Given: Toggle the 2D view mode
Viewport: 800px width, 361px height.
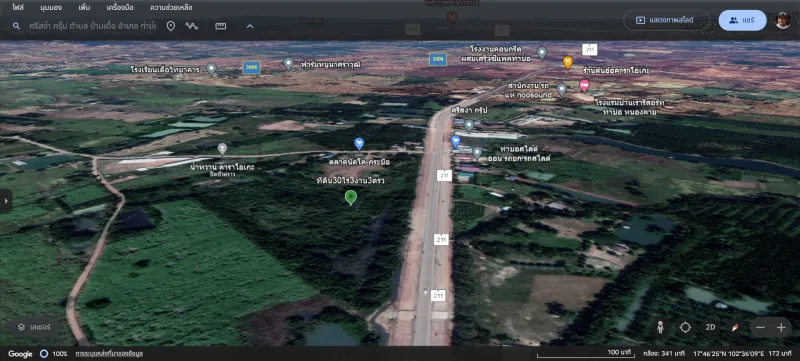Looking at the screenshot, I should tap(710, 327).
